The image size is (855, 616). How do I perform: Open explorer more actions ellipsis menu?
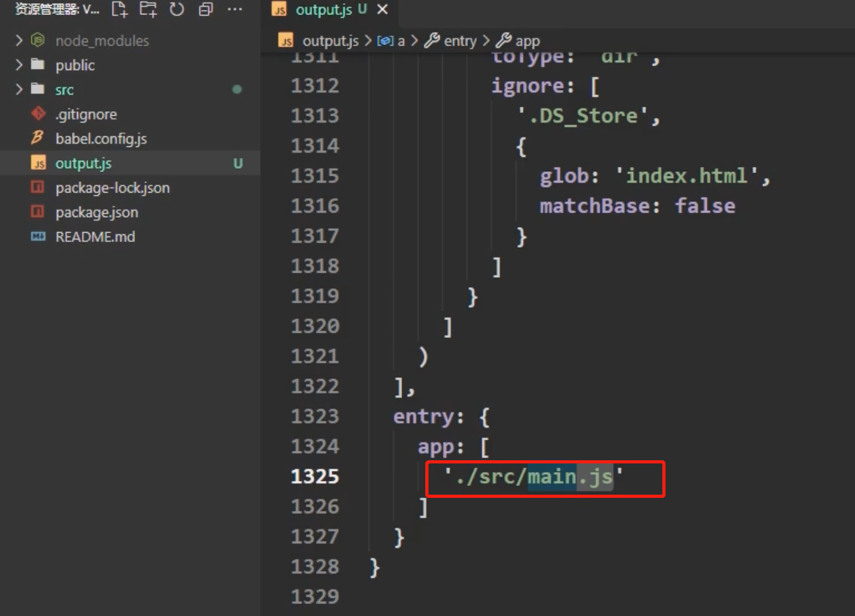pyautogui.click(x=235, y=9)
